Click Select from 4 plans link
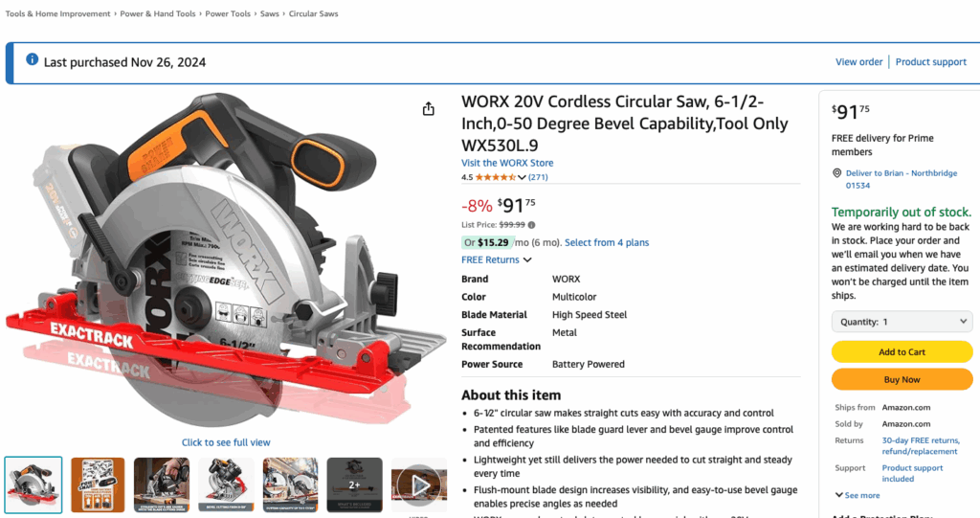The width and height of the screenshot is (980, 518). pos(607,242)
